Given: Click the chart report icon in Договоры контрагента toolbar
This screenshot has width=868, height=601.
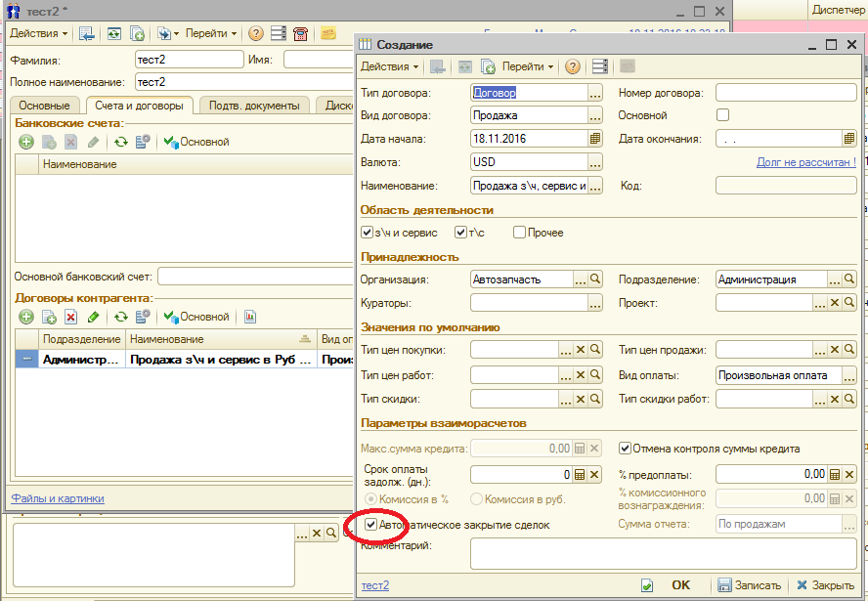Looking at the screenshot, I should (250, 317).
